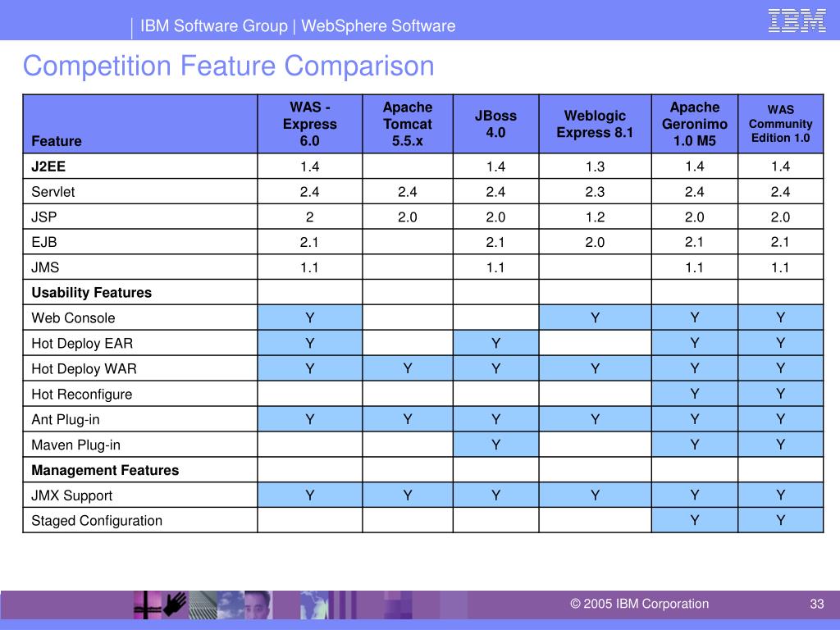Screen dimensions: 840x630
Task: Click the 'Hot Deploy EAR' row label
Action: [x=82, y=344]
